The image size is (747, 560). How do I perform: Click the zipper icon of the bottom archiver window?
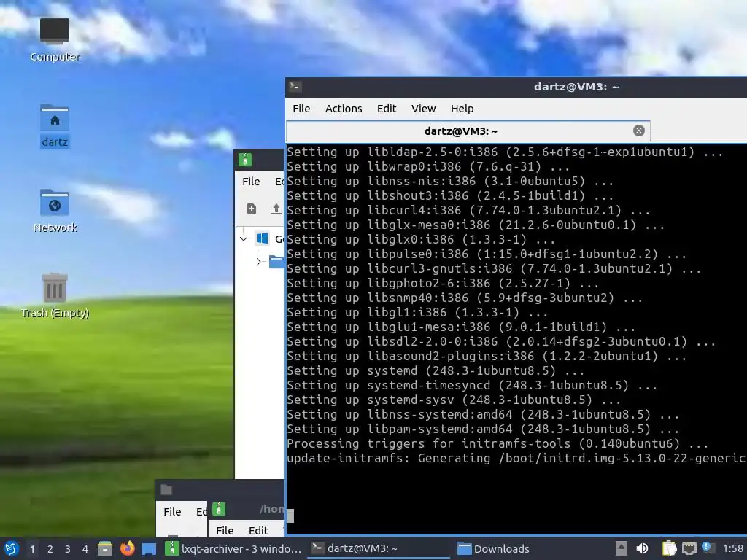[219, 509]
